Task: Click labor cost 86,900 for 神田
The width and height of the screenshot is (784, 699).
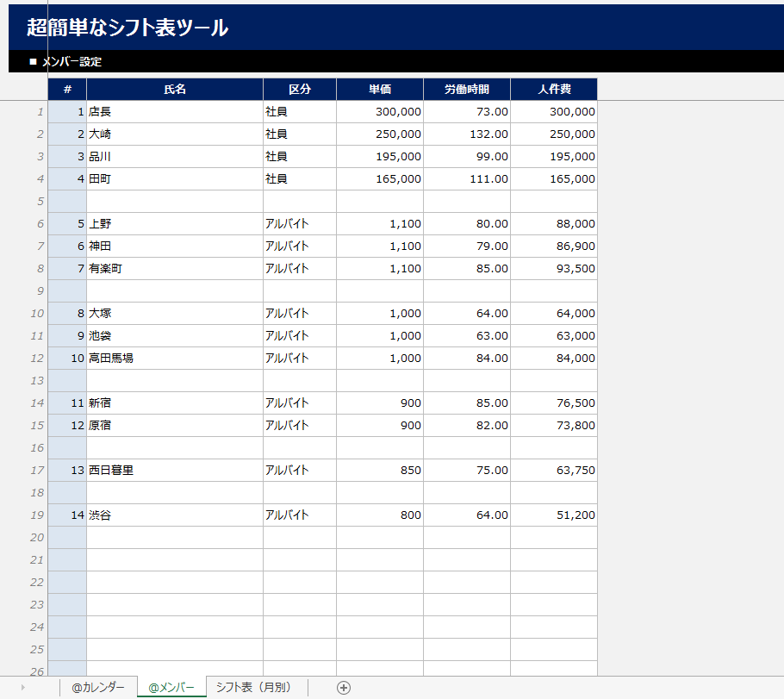Action: tap(554, 247)
